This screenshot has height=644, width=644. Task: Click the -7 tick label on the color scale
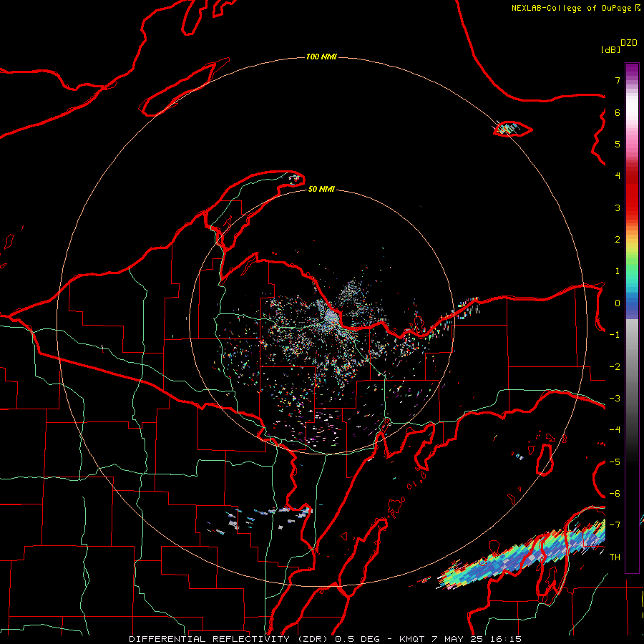click(615, 525)
